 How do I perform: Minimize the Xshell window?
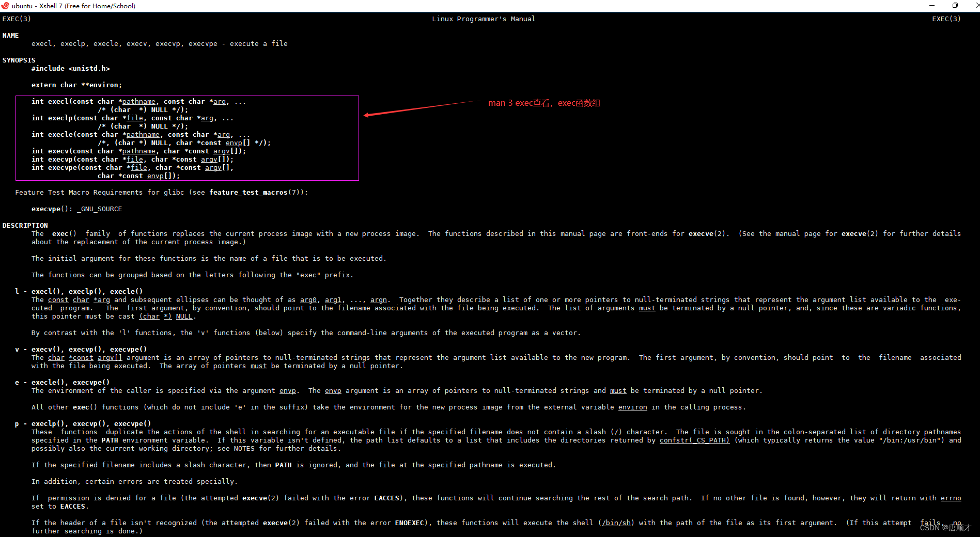[x=932, y=6]
